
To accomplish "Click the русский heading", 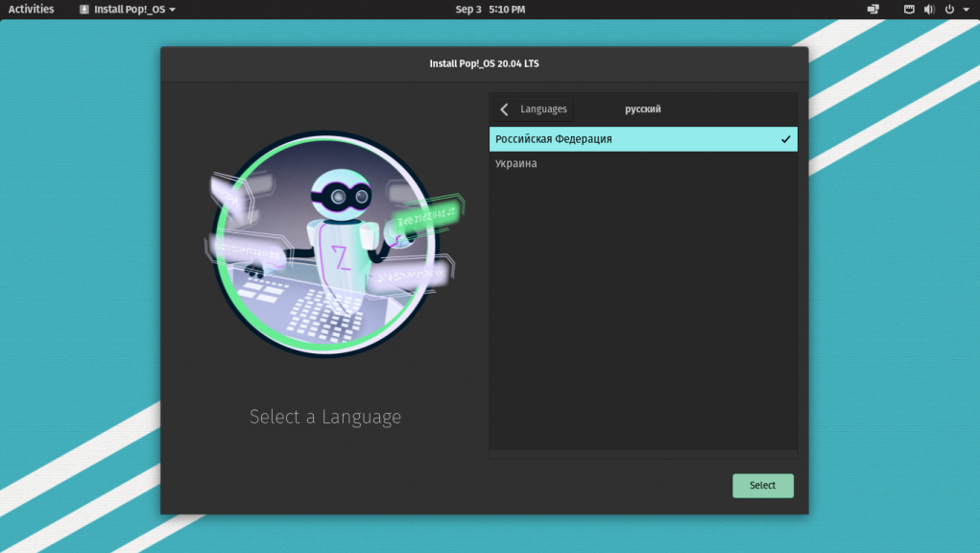I will (x=643, y=109).
